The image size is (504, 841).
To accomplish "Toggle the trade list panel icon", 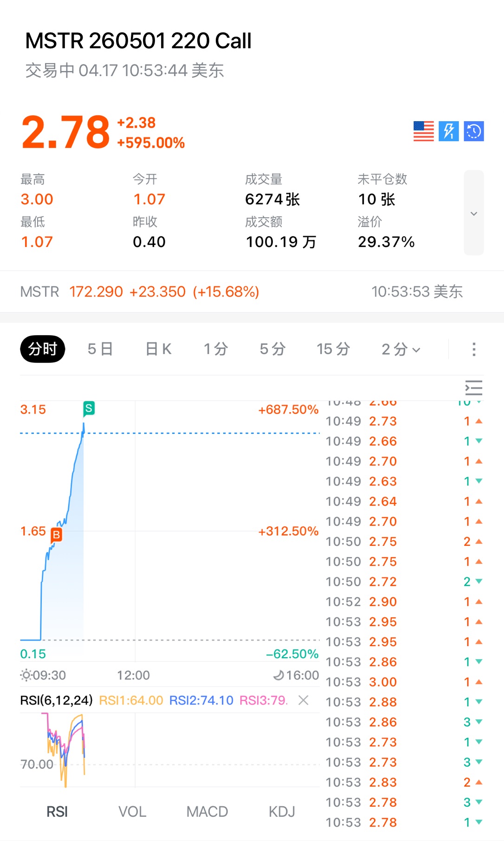I will (473, 388).
